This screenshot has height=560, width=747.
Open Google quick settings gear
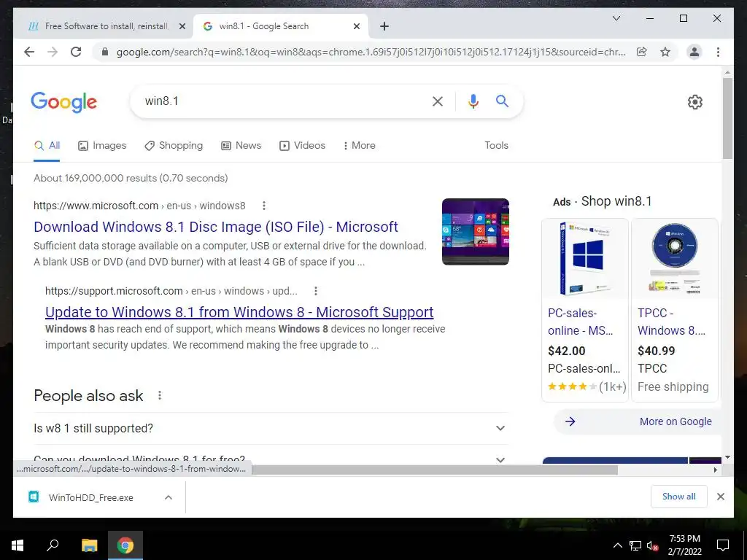coord(695,102)
